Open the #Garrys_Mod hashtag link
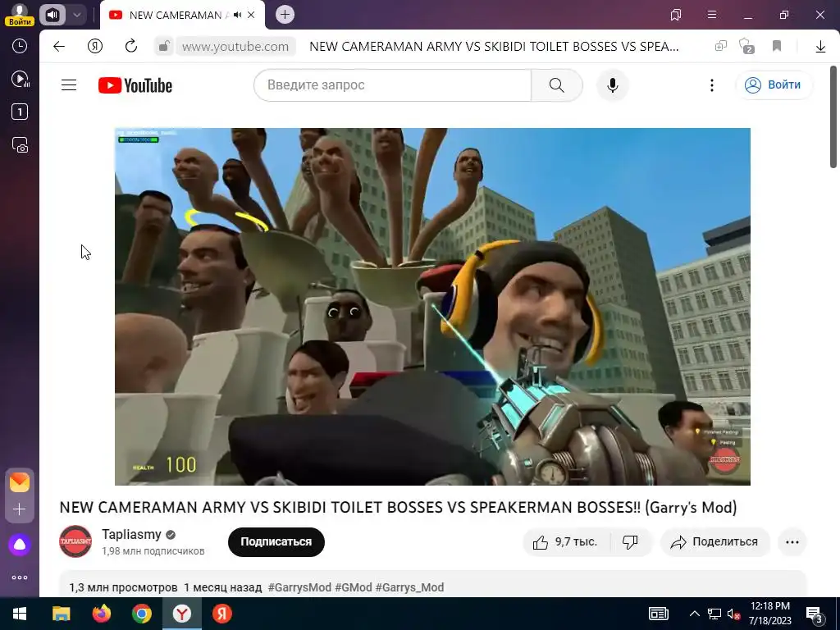This screenshot has width=840, height=630. [x=410, y=587]
